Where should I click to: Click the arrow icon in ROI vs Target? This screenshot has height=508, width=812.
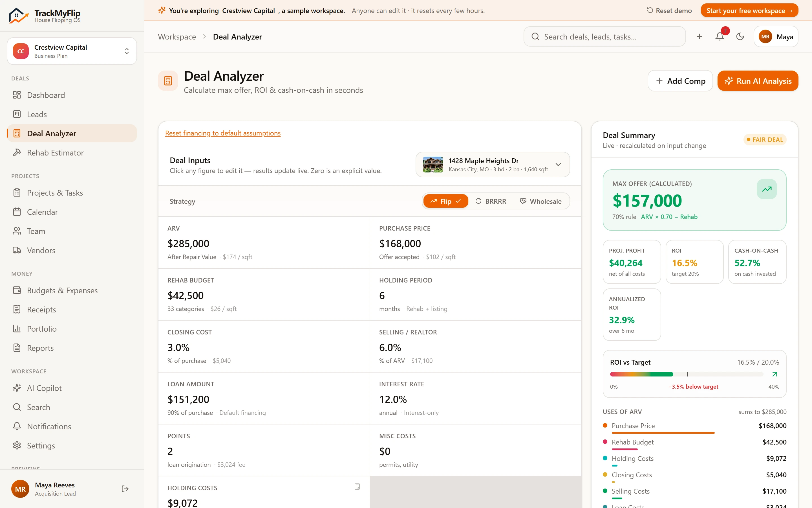tap(775, 374)
